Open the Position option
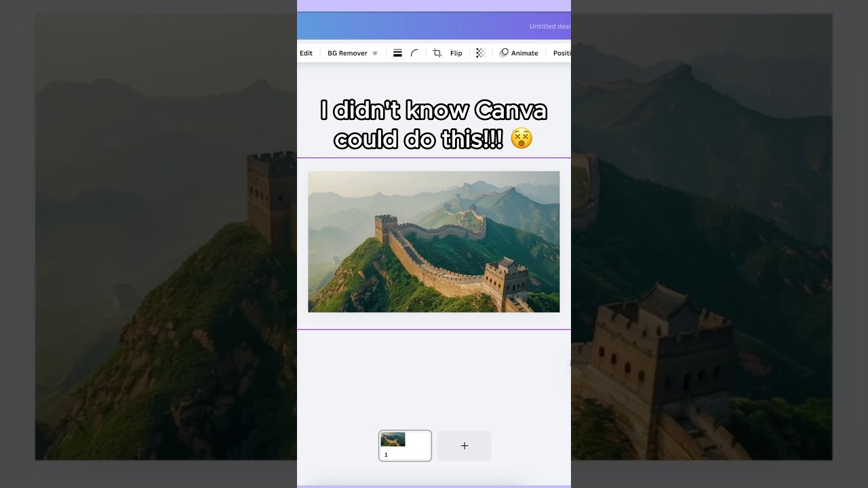Screen dimensions: 868x488 (561, 53)
